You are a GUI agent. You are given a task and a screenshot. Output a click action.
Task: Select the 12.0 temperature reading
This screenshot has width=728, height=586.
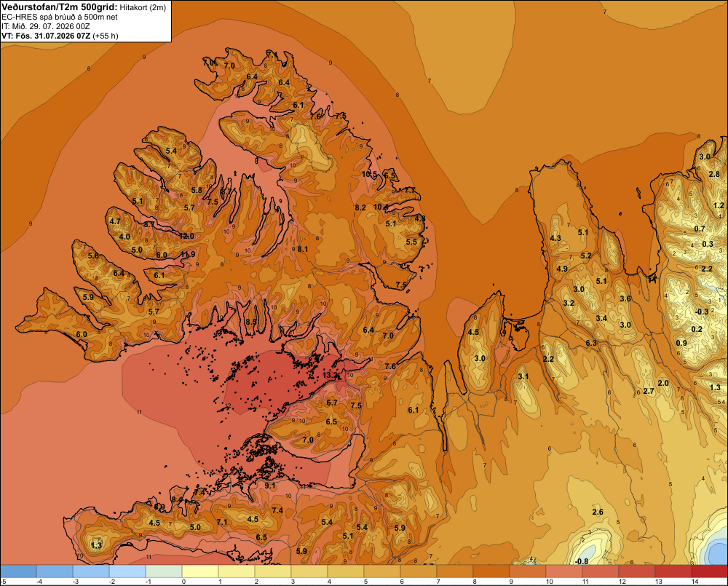click(186, 236)
